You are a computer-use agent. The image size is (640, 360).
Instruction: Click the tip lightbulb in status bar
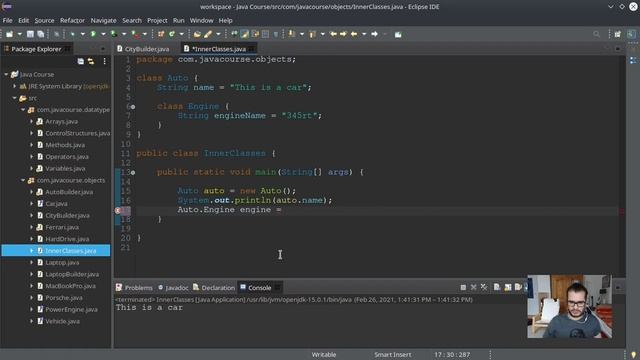point(633,355)
